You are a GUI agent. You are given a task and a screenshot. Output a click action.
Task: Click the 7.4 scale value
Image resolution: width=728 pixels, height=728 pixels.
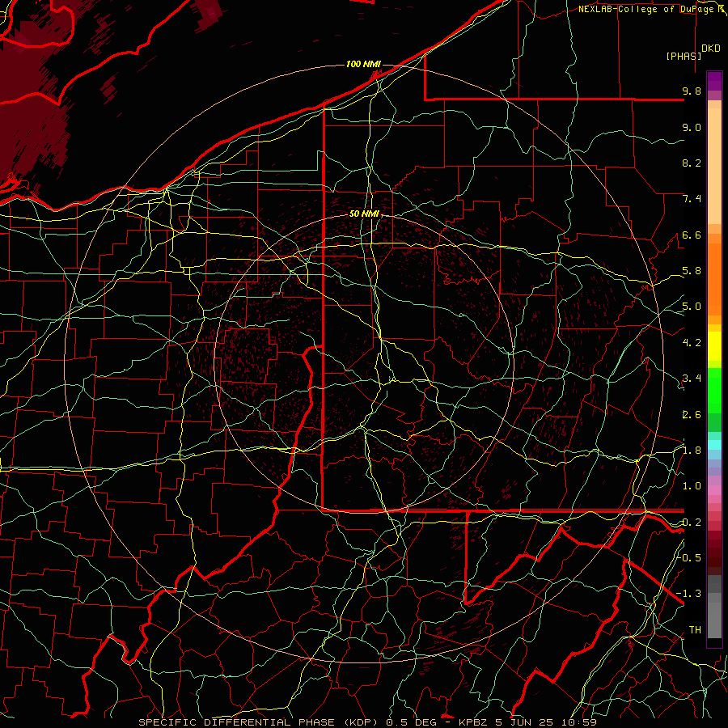pos(692,199)
